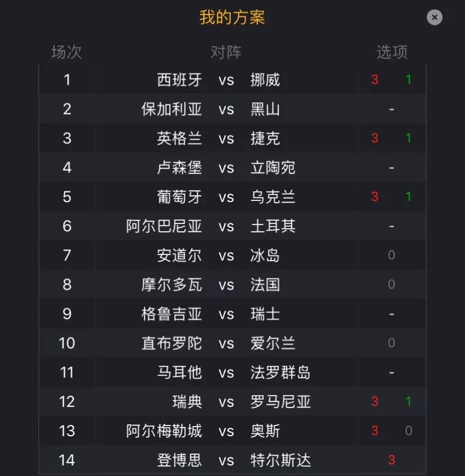Click the 我的方案 title

coord(232,17)
